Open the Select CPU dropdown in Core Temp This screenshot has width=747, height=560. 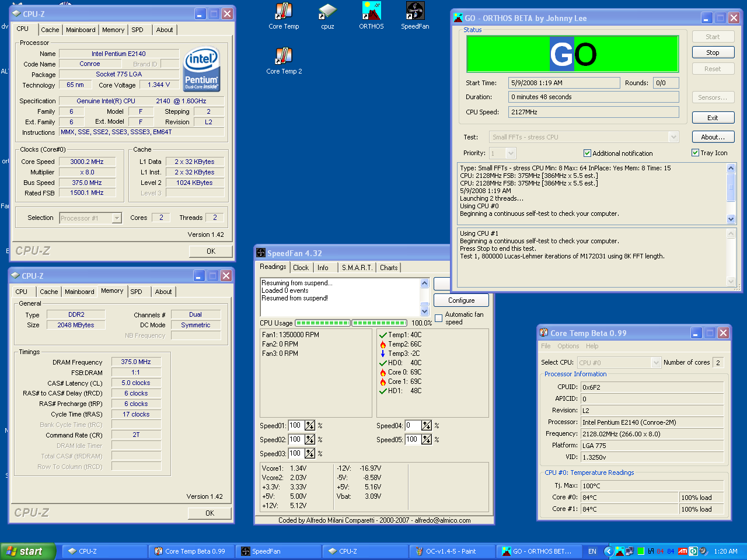656,363
